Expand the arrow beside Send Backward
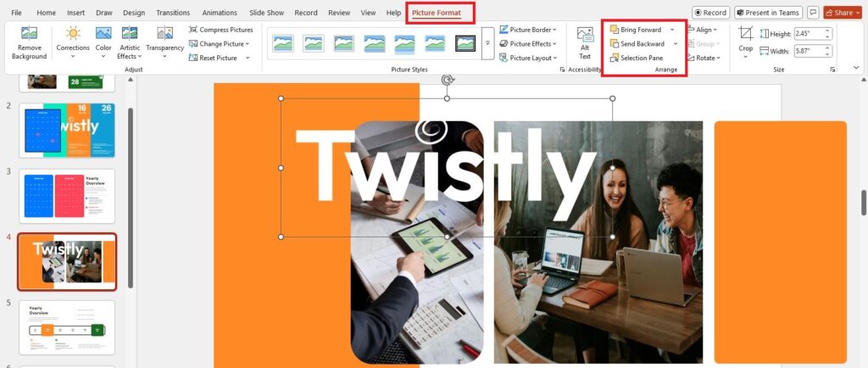The height and width of the screenshot is (368, 868). point(676,44)
